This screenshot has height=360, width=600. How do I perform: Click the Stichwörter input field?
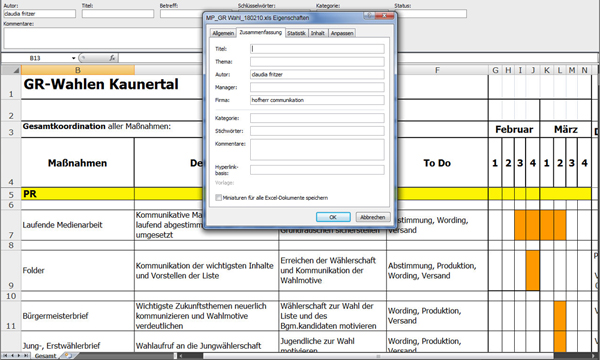click(x=317, y=131)
